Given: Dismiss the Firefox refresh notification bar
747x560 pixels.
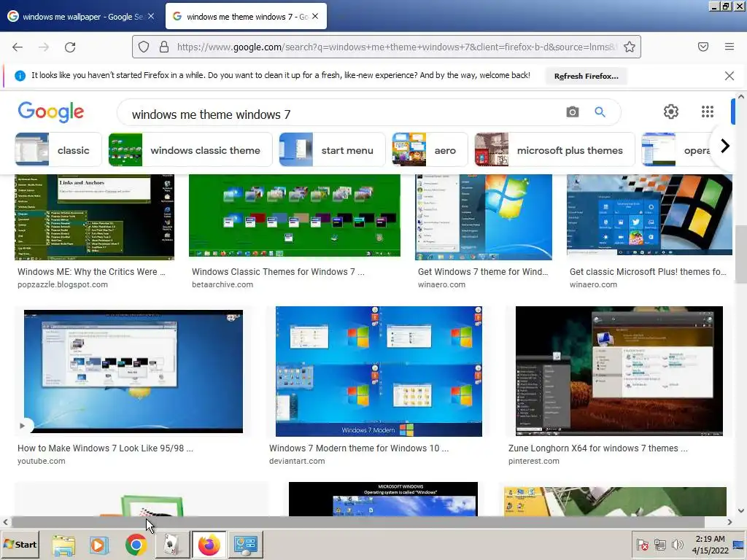Looking at the screenshot, I should (x=729, y=76).
